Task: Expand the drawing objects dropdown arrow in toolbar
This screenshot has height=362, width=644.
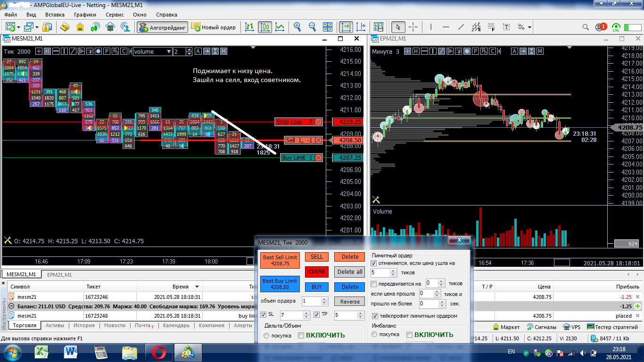Action: (x=530, y=27)
